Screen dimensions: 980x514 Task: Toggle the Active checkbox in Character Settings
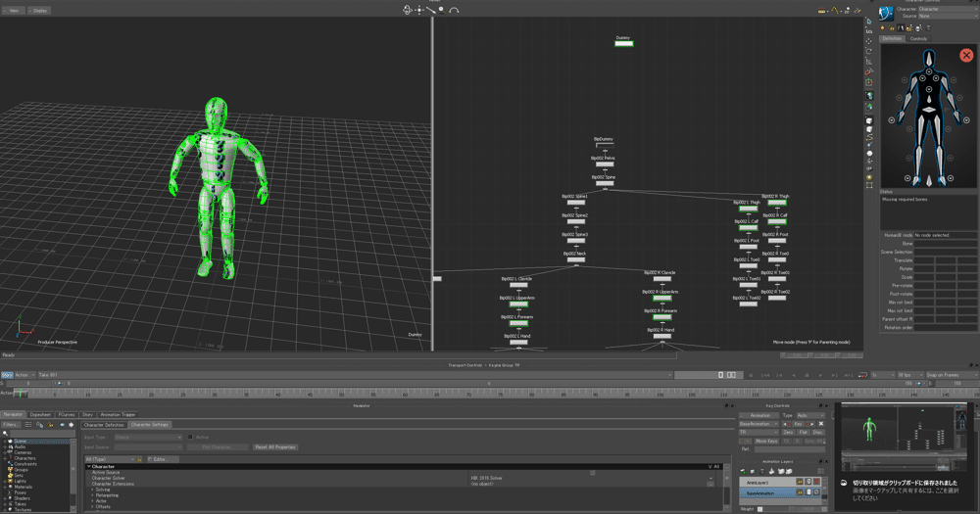pos(190,438)
